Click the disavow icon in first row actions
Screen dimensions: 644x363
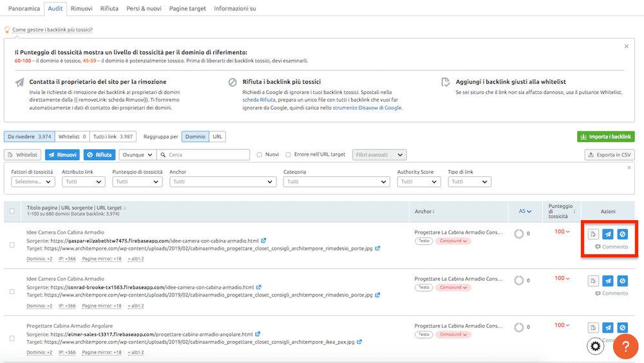pyautogui.click(x=622, y=234)
